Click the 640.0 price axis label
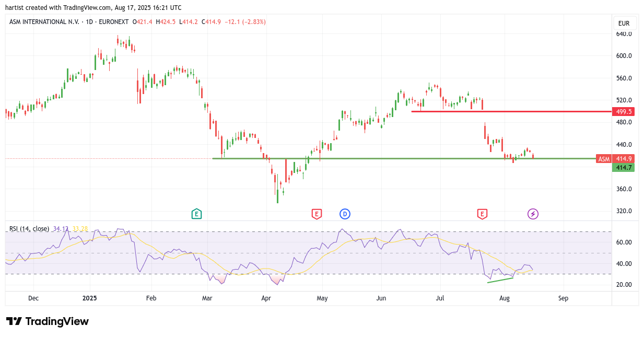 click(x=624, y=34)
